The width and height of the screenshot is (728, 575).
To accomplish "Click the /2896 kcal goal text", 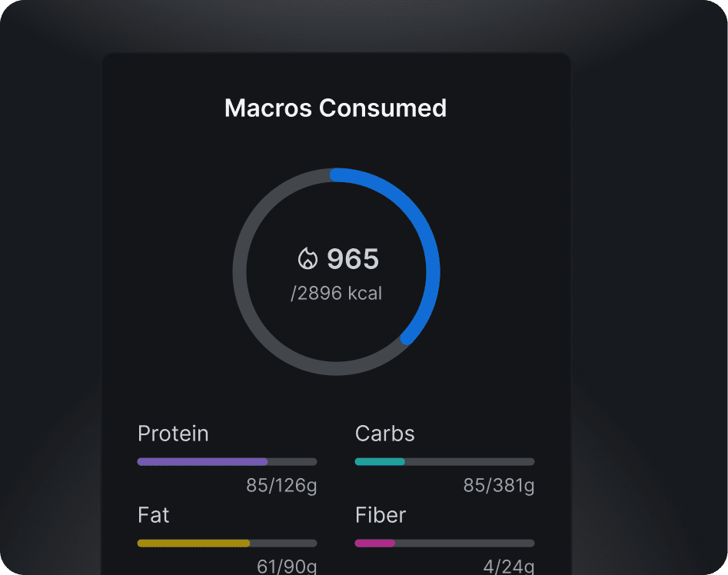I will click(x=336, y=293).
